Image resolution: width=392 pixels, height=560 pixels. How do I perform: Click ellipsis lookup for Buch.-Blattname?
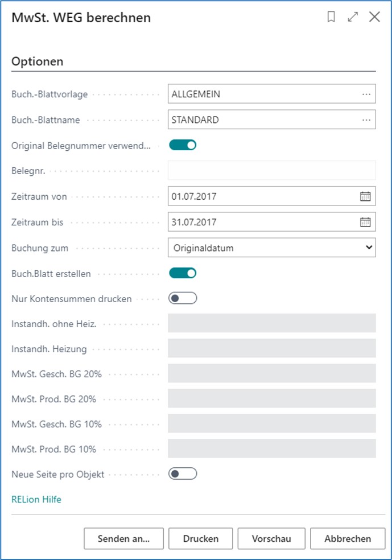pos(366,120)
